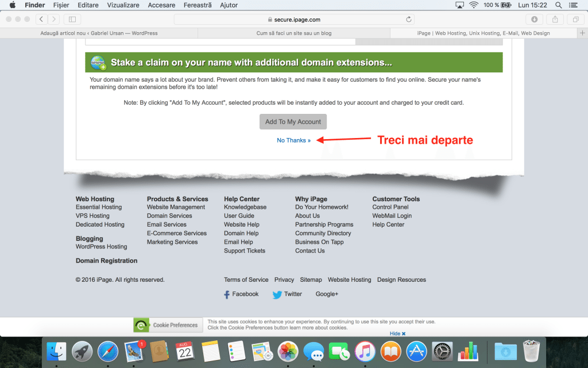Open the Google+ social link
Image resolution: width=588 pixels, height=368 pixels.
[x=327, y=294]
